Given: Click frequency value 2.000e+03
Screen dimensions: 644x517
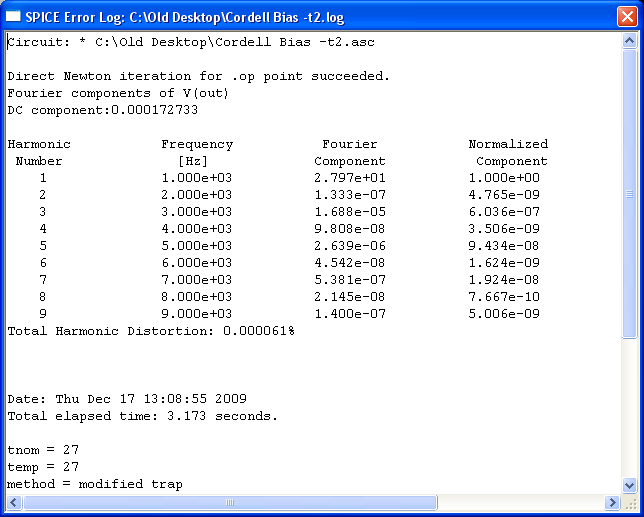Looking at the screenshot, I should (197, 195).
